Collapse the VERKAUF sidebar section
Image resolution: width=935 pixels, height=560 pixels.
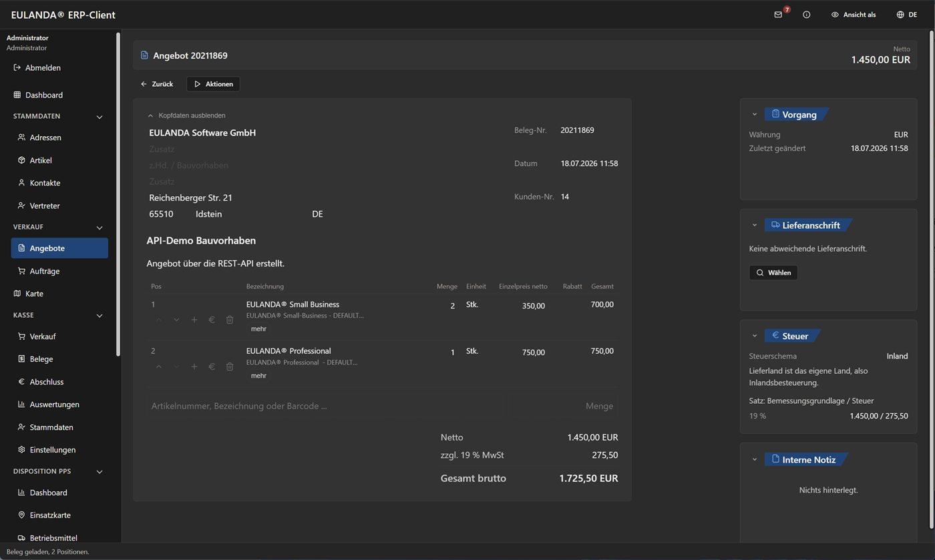[x=100, y=228]
